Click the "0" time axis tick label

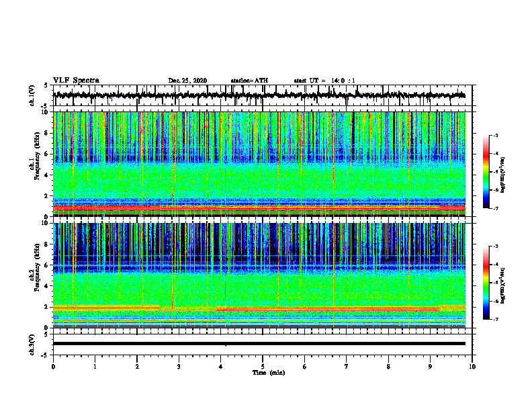[x=53, y=367]
